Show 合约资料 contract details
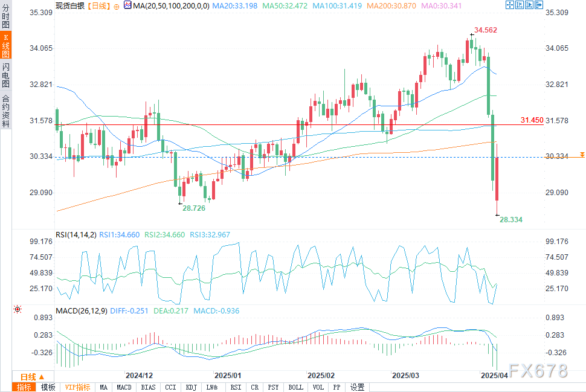The image size is (586, 392). coord(6,111)
